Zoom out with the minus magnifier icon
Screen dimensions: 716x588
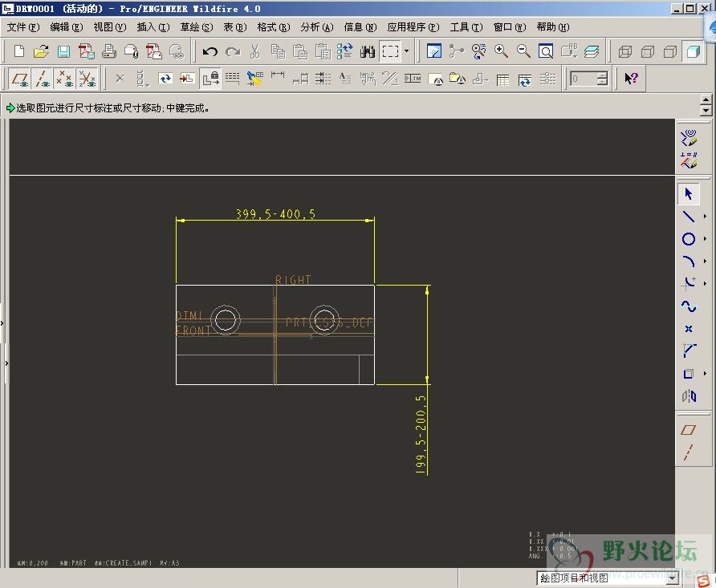[x=523, y=51]
